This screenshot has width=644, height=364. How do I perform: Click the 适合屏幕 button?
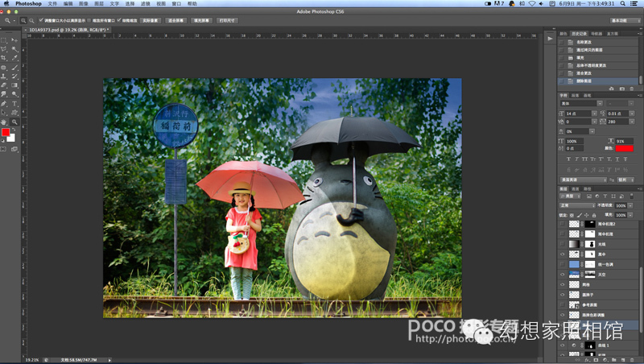pyautogui.click(x=175, y=21)
